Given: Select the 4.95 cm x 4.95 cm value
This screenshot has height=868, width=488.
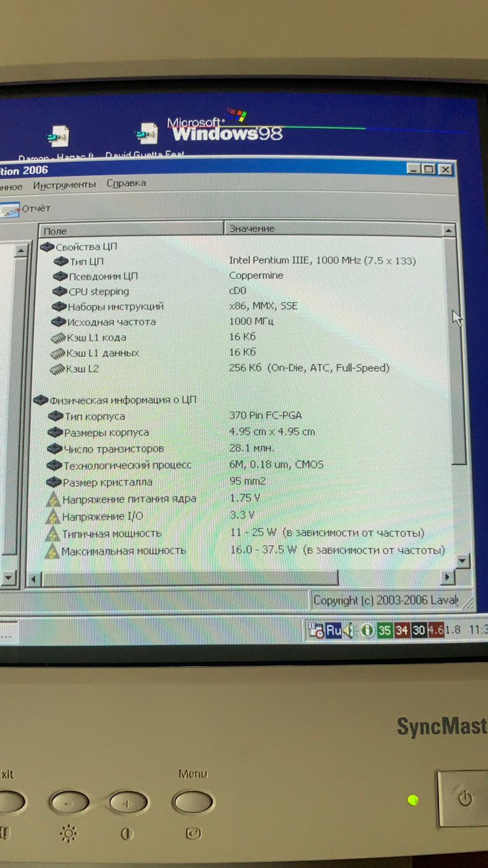Looking at the screenshot, I should [x=272, y=432].
